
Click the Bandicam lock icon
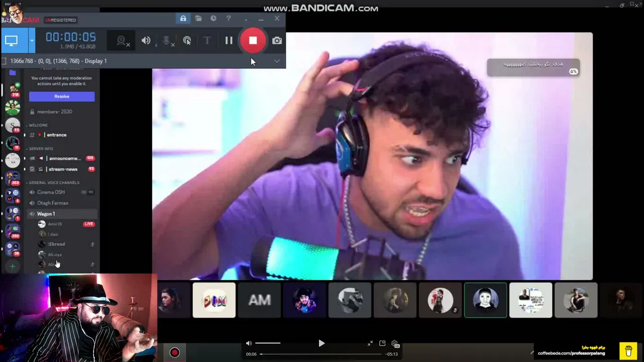(183, 19)
